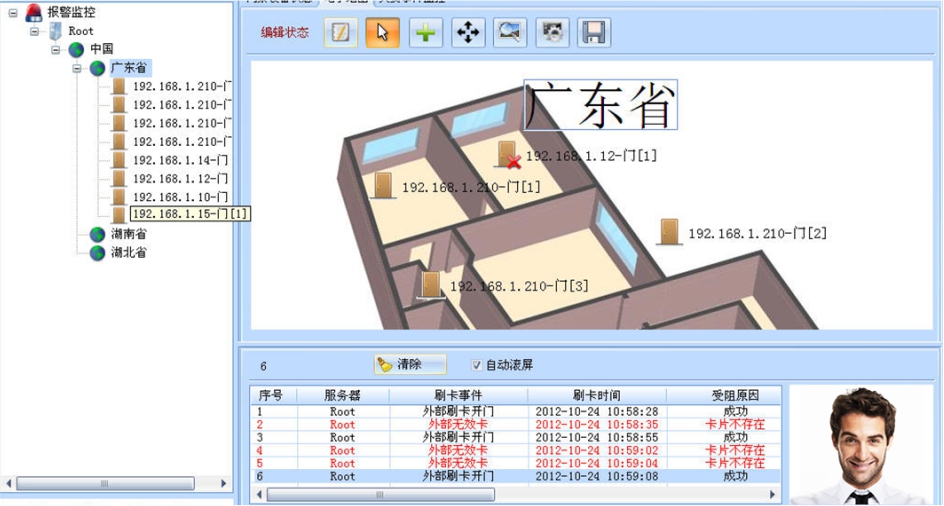
Task: Click event table scroll-right arrow
Action: click(773, 495)
